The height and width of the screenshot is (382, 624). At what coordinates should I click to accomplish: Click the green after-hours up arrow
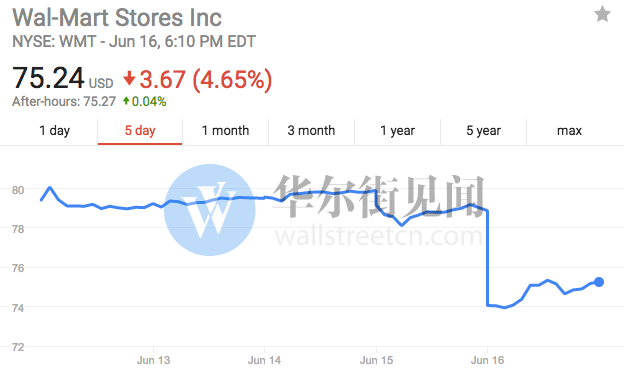[x=126, y=101]
